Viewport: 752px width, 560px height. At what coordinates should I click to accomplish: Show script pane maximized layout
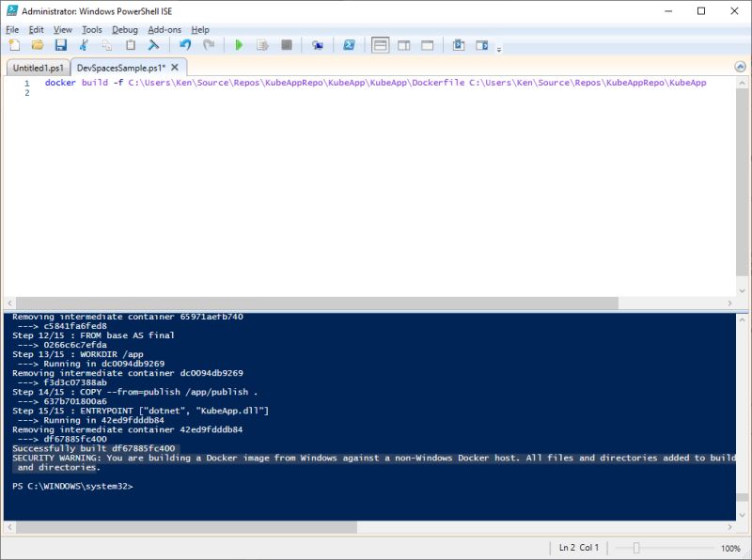[x=427, y=45]
